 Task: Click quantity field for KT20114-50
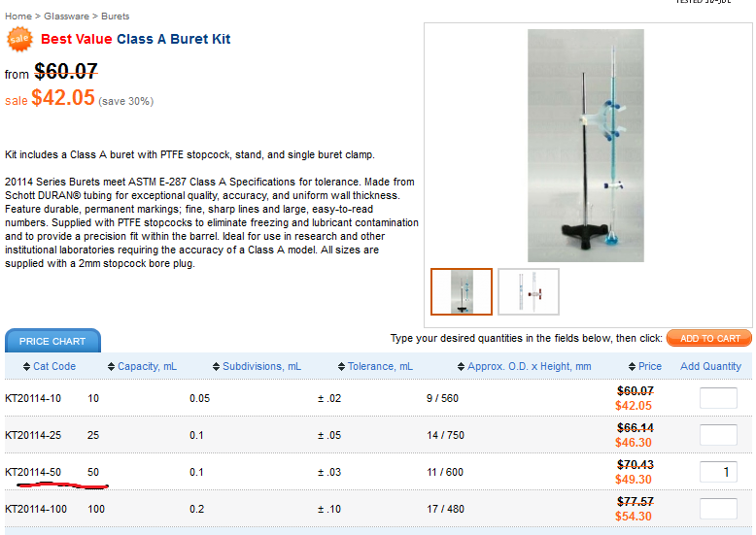[718, 472]
